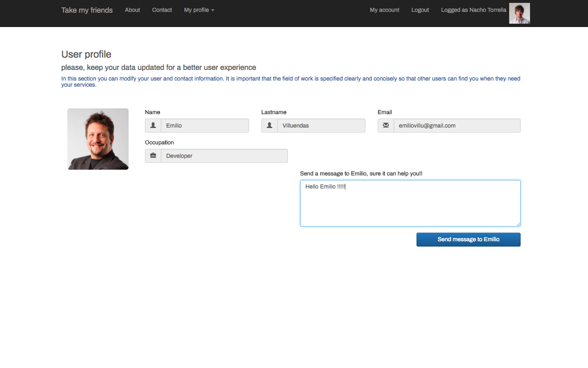Screen dimensions: 588x368
Task: Open the Contact page
Action: tap(162, 10)
